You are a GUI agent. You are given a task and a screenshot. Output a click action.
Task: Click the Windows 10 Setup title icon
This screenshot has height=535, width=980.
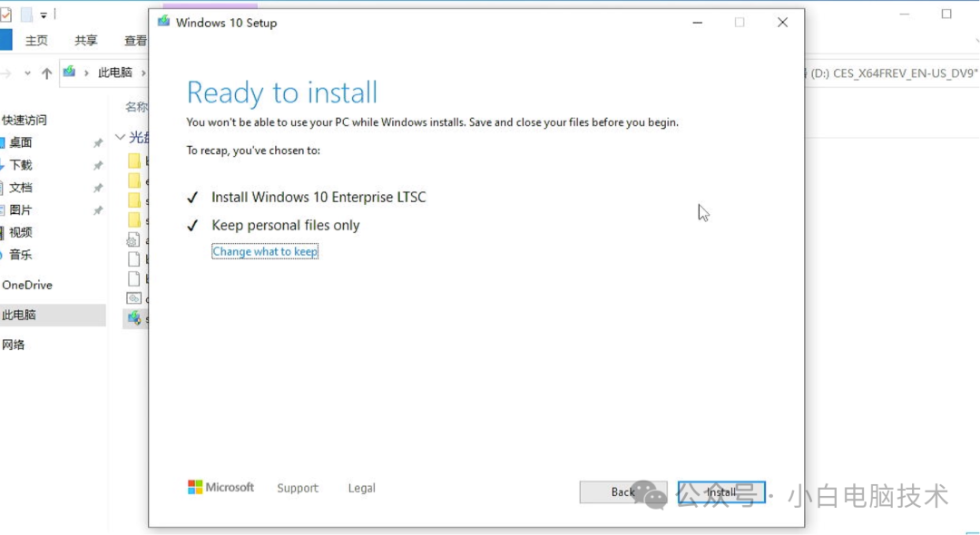(x=163, y=21)
